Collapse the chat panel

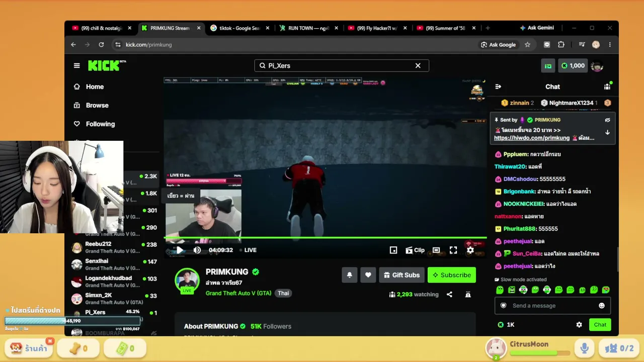coord(498,86)
